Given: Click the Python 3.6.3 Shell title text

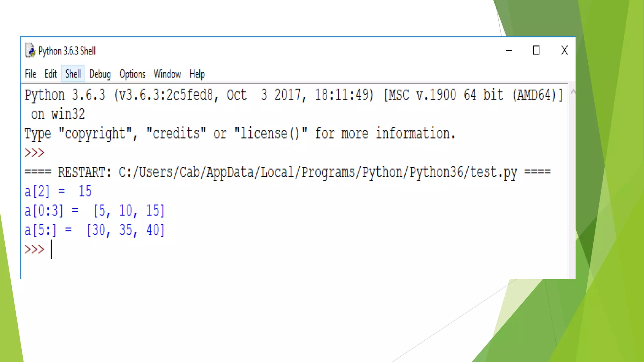Looking at the screenshot, I should coord(67,51).
